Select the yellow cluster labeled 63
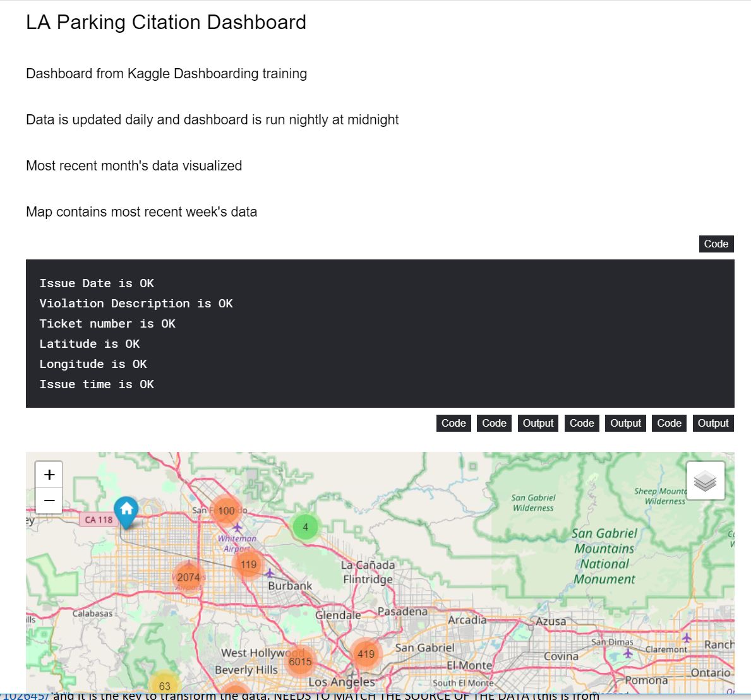Image resolution: width=751 pixels, height=700 pixels. [x=164, y=685]
